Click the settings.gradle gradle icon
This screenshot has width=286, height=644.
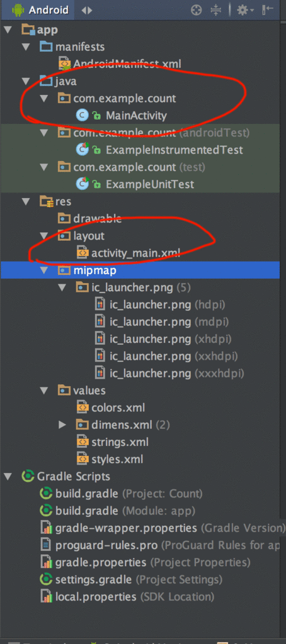tap(46, 579)
